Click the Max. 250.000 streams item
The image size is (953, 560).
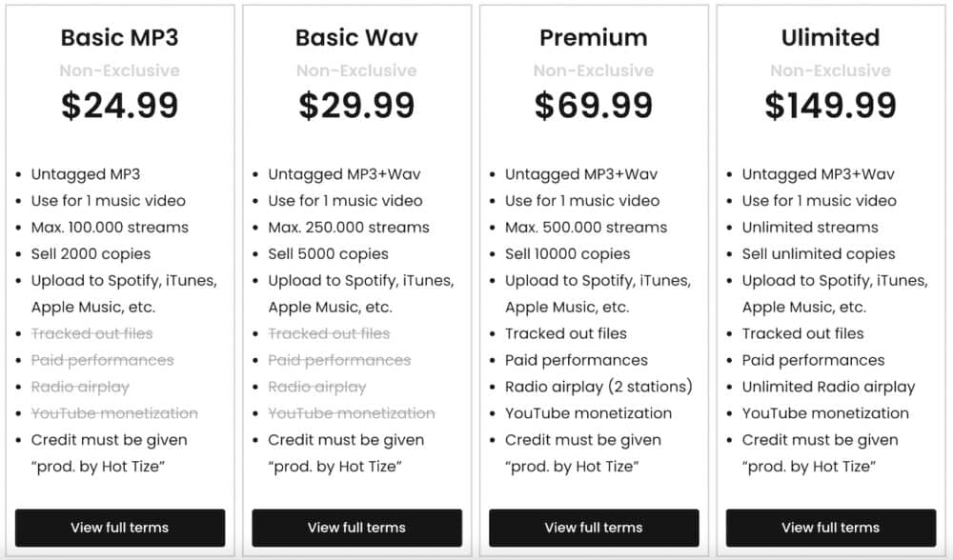pos(348,228)
